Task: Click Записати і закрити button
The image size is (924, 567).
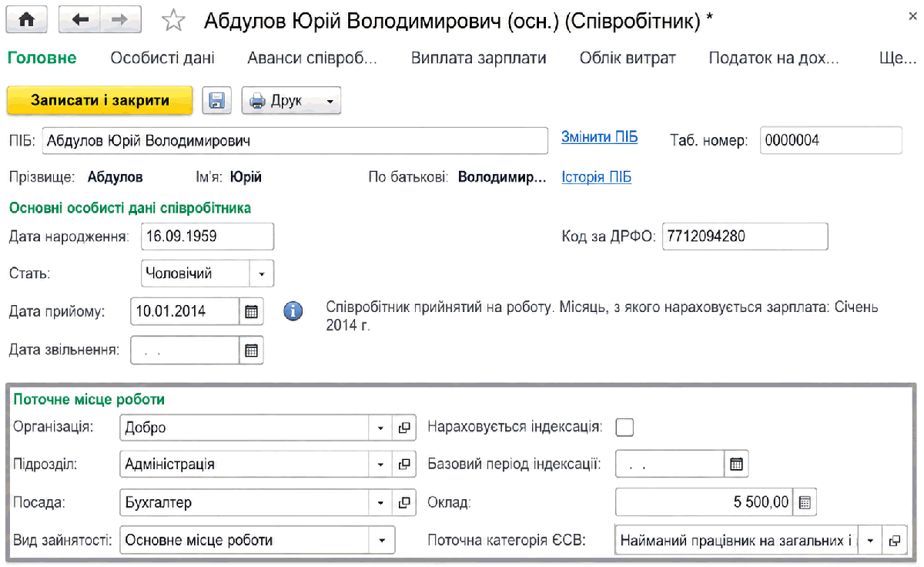Action: 100,100
